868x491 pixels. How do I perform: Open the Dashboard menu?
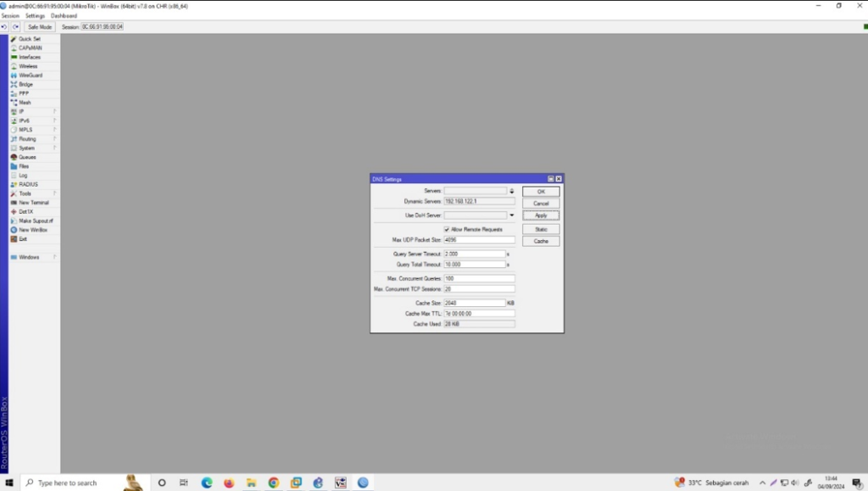pos(64,16)
